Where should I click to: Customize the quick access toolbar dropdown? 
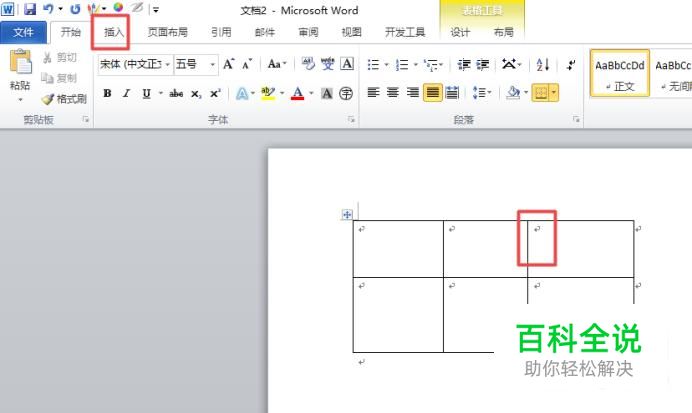pyautogui.click(x=156, y=9)
